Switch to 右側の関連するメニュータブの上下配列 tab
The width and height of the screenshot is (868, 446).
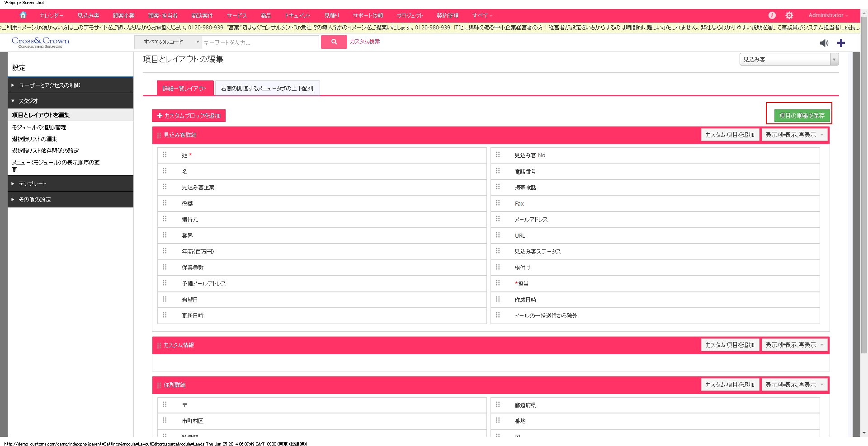click(267, 89)
